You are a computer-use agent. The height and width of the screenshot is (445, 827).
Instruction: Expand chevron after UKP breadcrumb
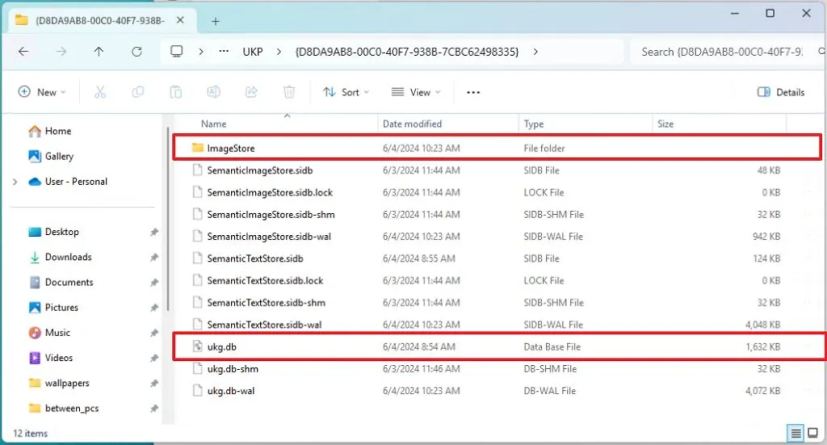coord(278,52)
